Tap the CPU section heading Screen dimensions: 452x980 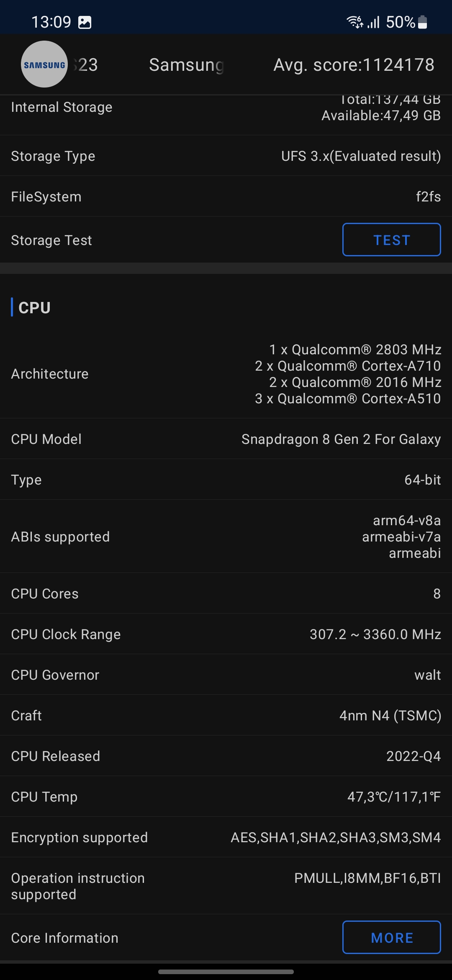[x=34, y=308]
